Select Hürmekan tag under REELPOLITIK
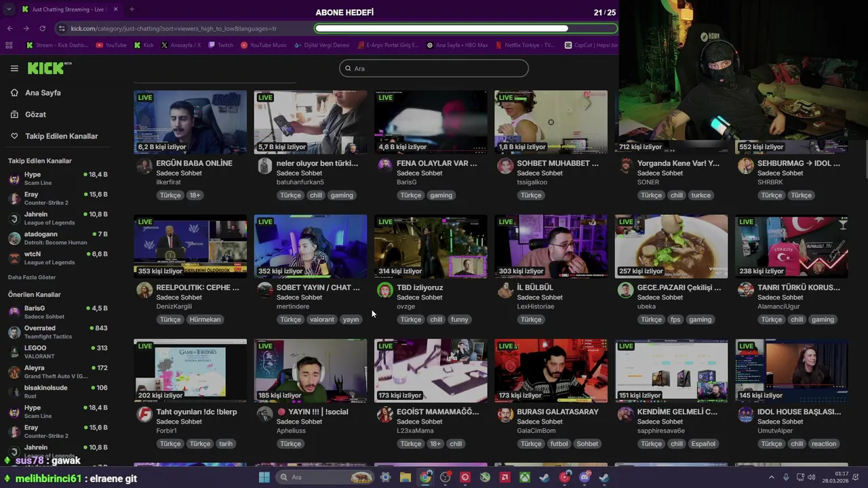 coord(205,320)
